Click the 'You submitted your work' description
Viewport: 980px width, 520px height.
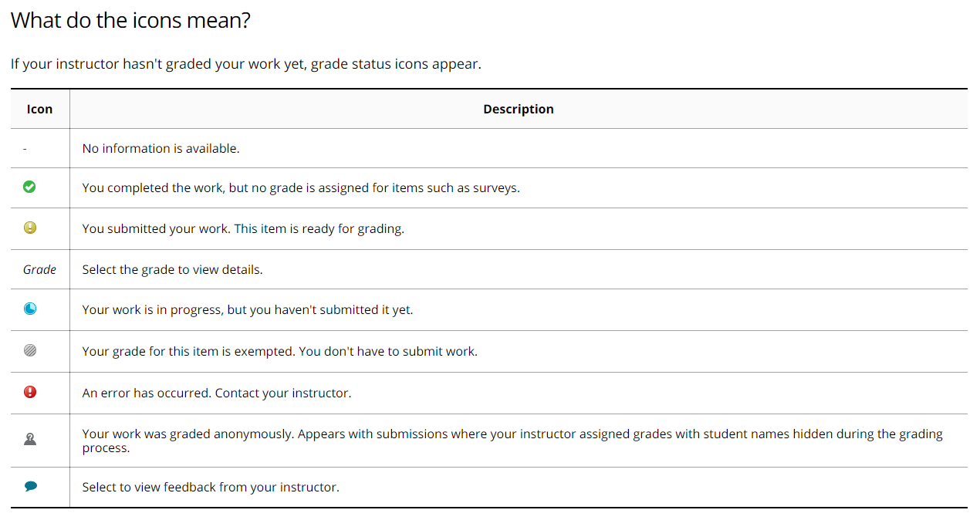pyautogui.click(x=243, y=228)
